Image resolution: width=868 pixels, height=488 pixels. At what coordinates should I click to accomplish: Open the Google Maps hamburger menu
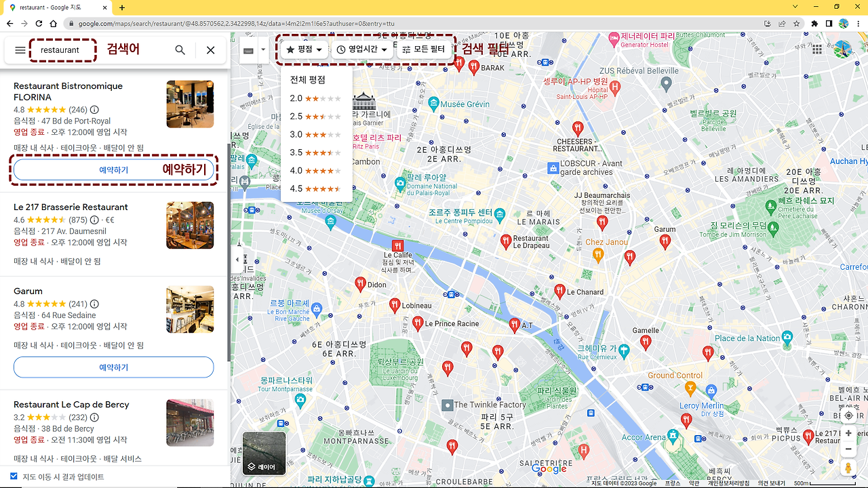[20, 50]
